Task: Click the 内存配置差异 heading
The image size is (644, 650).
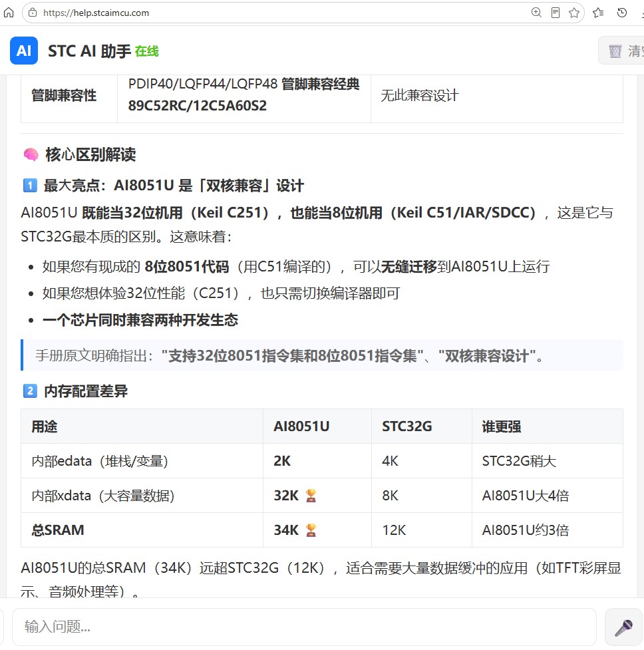Action: [x=86, y=391]
